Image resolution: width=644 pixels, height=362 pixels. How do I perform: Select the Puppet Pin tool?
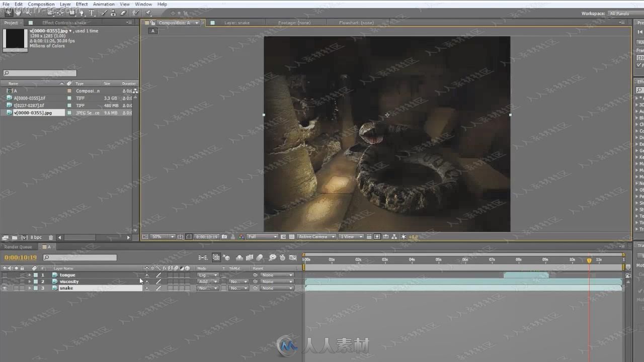click(x=148, y=13)
